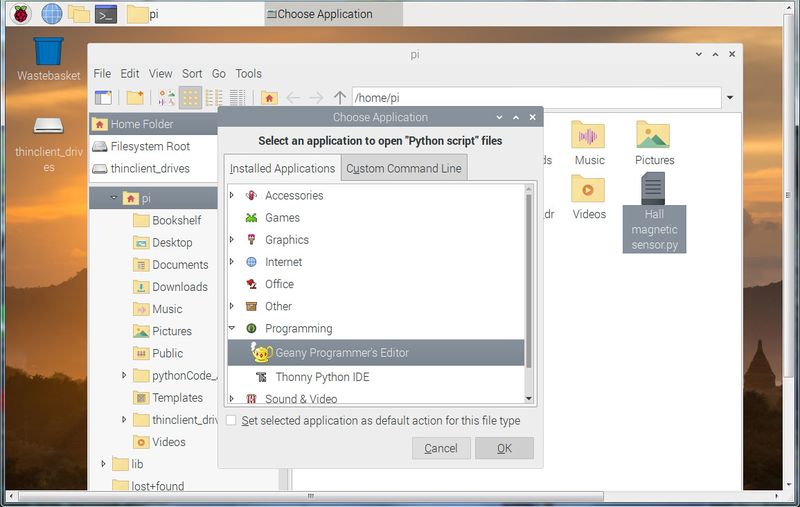Collapse the pi folder in the tree
The image size is (800, 507).
(113, 198)
